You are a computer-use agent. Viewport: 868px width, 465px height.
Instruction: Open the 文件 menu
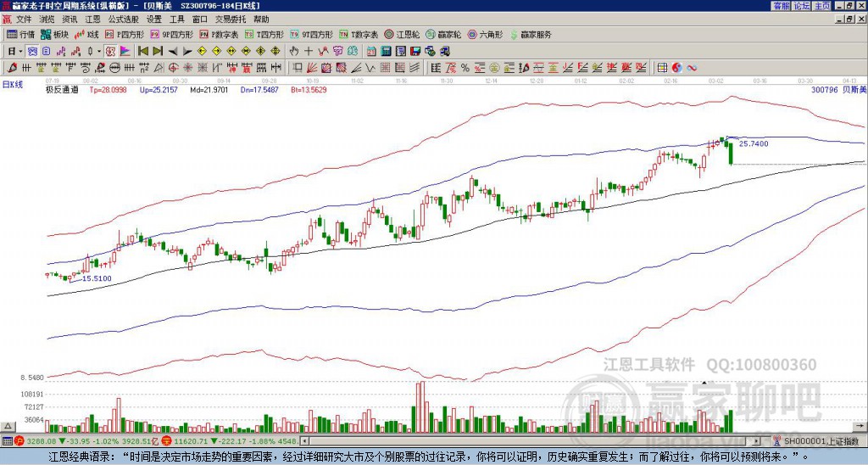24,20
